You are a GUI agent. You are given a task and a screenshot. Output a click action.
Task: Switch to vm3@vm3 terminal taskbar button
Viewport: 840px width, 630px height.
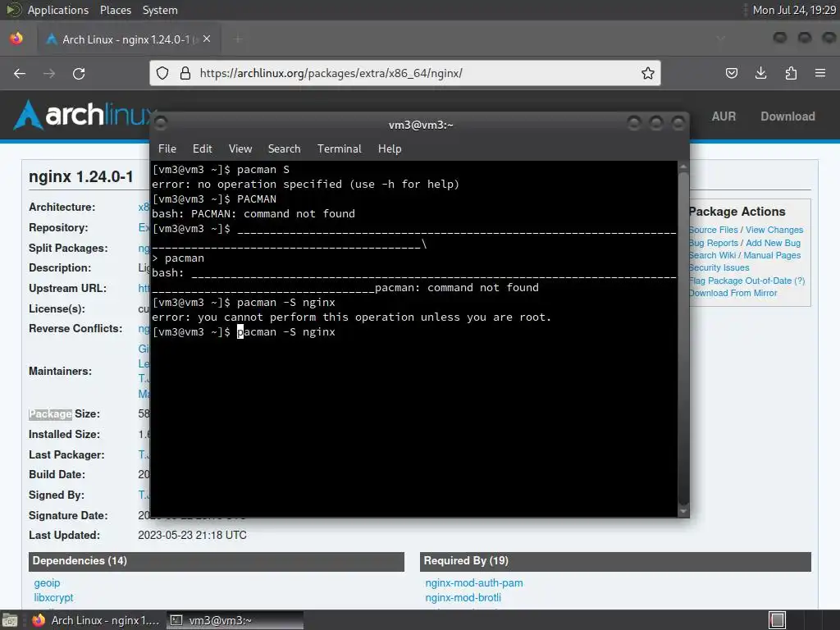tap(235, 620)
